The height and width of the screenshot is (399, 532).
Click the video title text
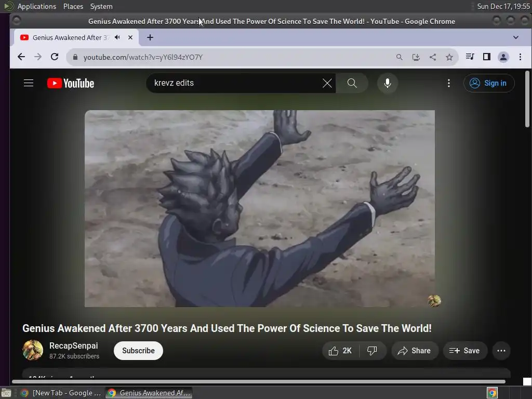[227, 328]
